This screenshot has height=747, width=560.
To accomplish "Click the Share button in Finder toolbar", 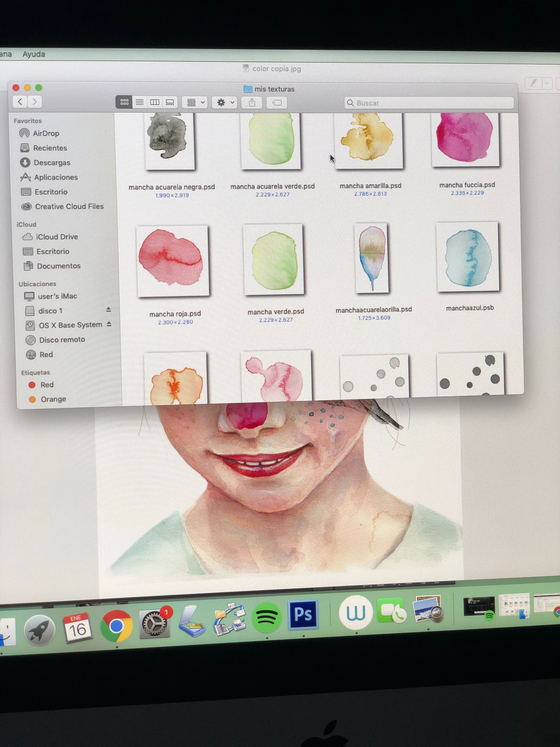I will point(252,103).
